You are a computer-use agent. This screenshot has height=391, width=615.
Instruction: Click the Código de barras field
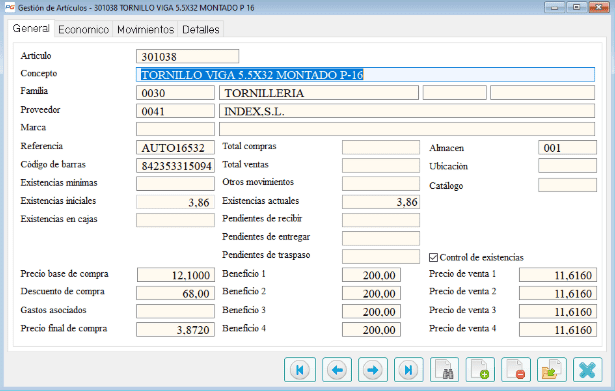175,165
